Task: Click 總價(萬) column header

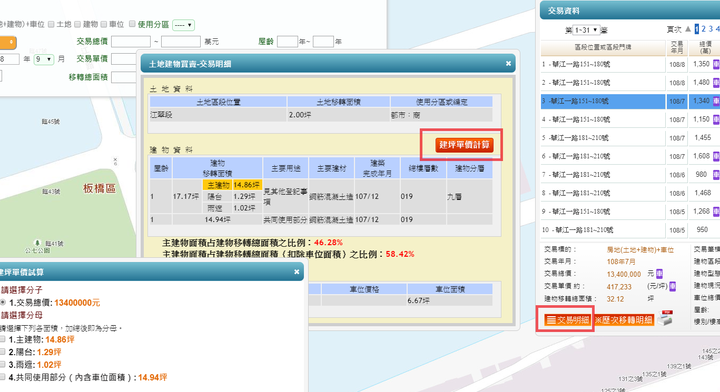Action: tap(705, 47)
